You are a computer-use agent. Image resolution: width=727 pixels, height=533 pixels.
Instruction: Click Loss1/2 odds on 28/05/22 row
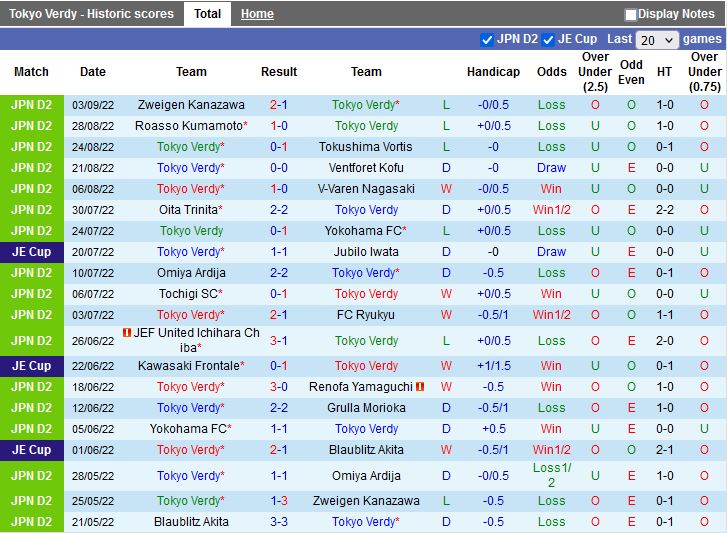tap(552, 475)
